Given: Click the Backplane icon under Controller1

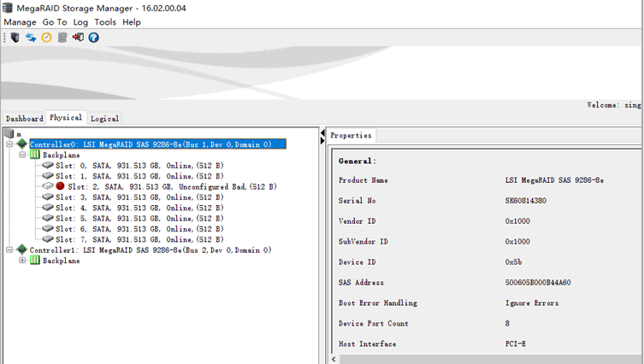Looking at the screenshot, I should (x=35, y=260).
